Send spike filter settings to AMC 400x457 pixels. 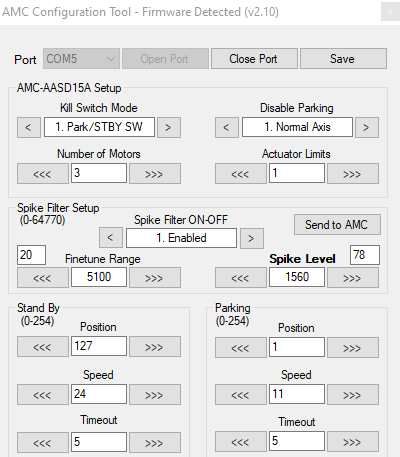click(x=337, y=224)
